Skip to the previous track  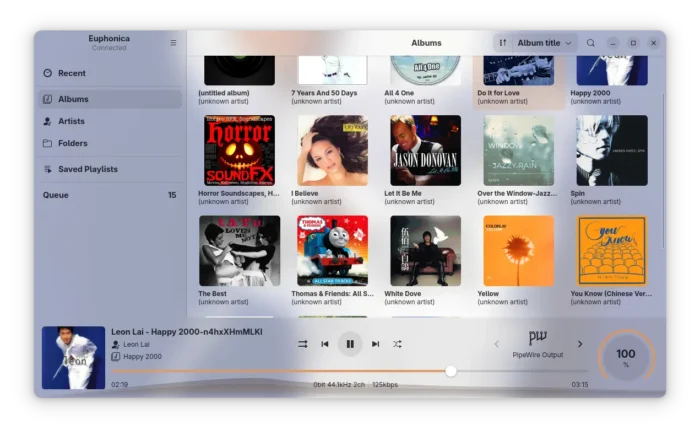point(325,344)
